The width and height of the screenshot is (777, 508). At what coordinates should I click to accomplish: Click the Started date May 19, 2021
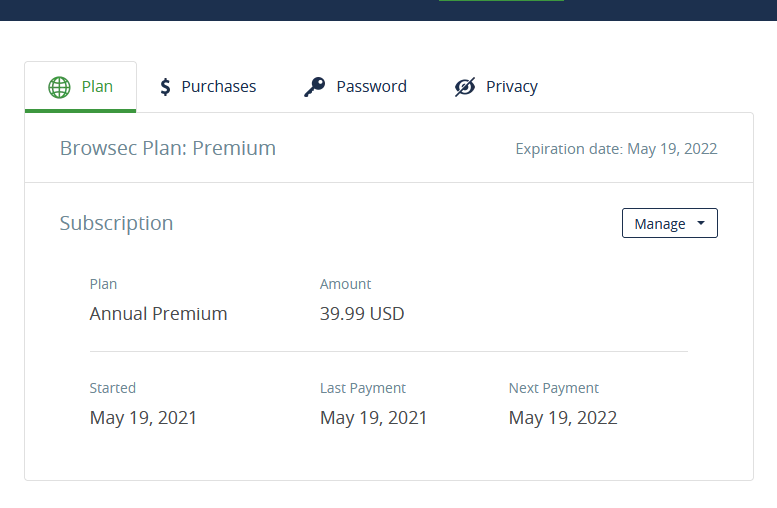[143, 418]
